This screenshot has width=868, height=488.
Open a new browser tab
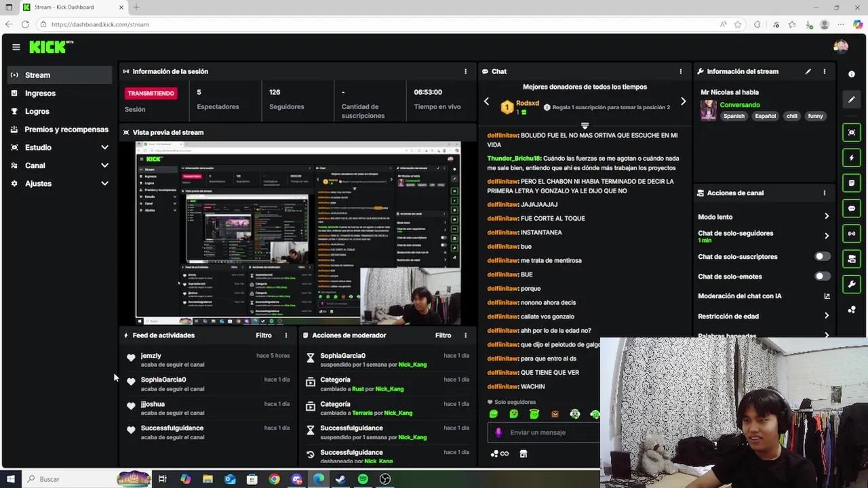point(136,7)
